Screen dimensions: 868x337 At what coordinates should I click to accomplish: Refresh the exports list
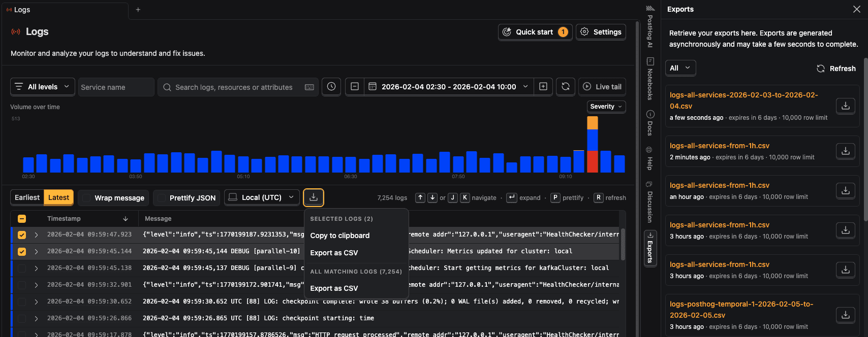[x=836, y=69]
